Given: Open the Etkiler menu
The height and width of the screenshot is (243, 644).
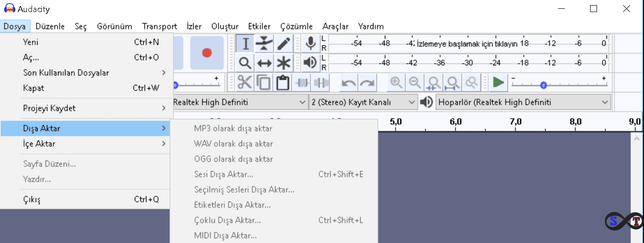Looking at the screenshot, I should tap(259, 26).
